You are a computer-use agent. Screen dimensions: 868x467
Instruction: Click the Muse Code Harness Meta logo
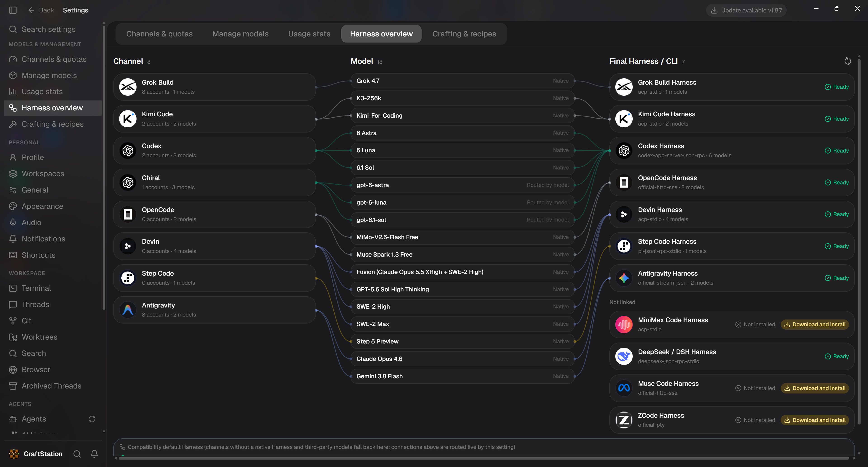(x=624, y=388)
